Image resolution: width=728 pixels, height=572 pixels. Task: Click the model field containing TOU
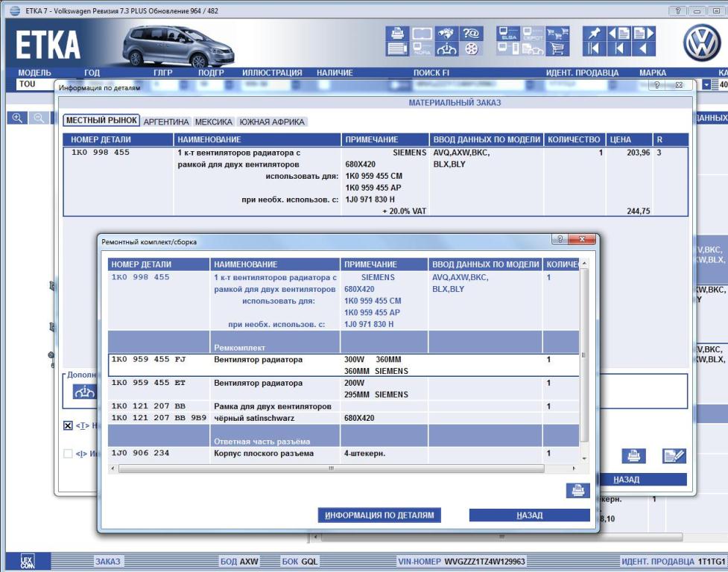(x=35, y=84)
